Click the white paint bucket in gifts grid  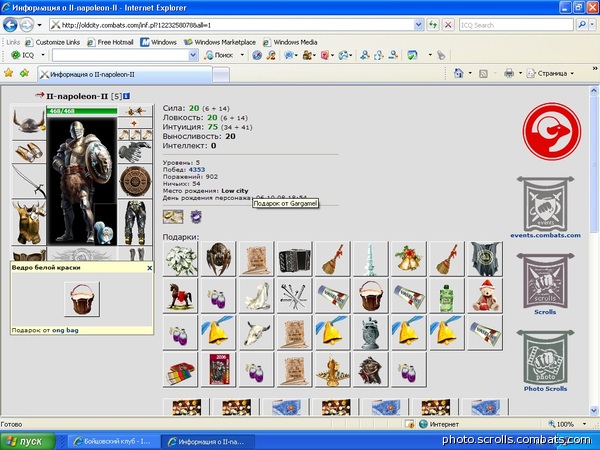pos(370,296)
